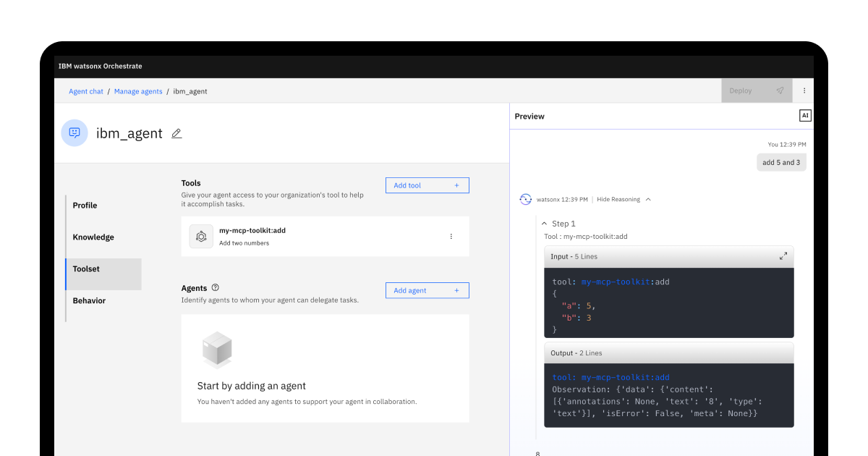Click the AI label icon in Preview
868x456 pixels.
point(805,116)
